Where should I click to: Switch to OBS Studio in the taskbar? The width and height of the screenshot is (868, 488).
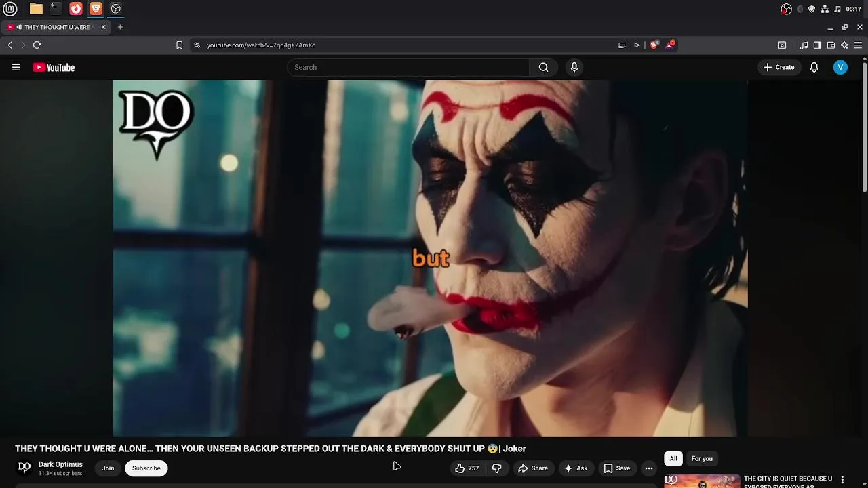(x=116, y=9)
